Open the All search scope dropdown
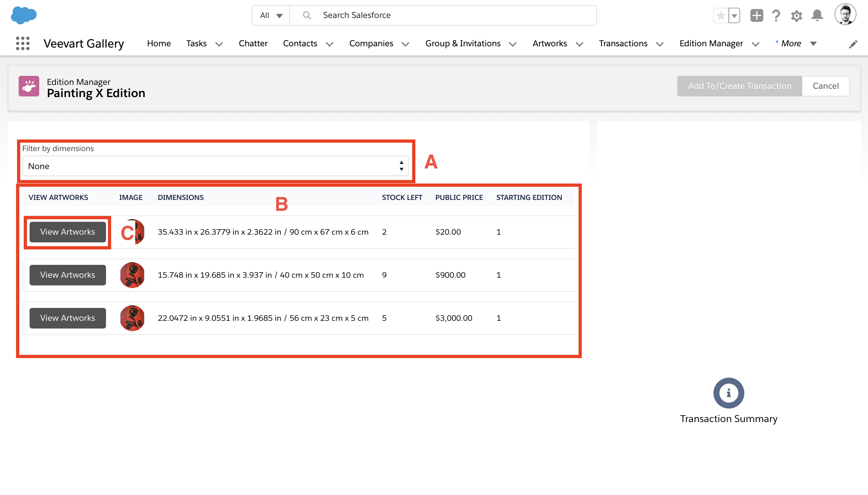The image size is (868, 495). (270, 15)
